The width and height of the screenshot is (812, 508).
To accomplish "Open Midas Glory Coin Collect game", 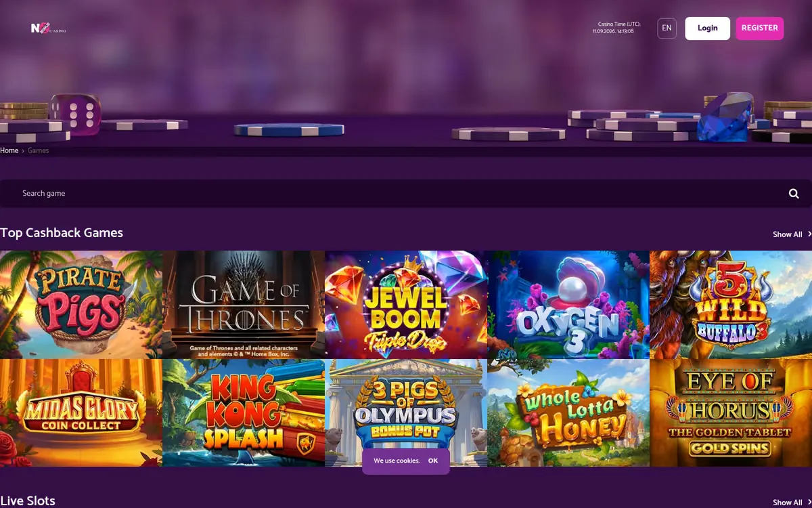I will click(x=81, y=412).
